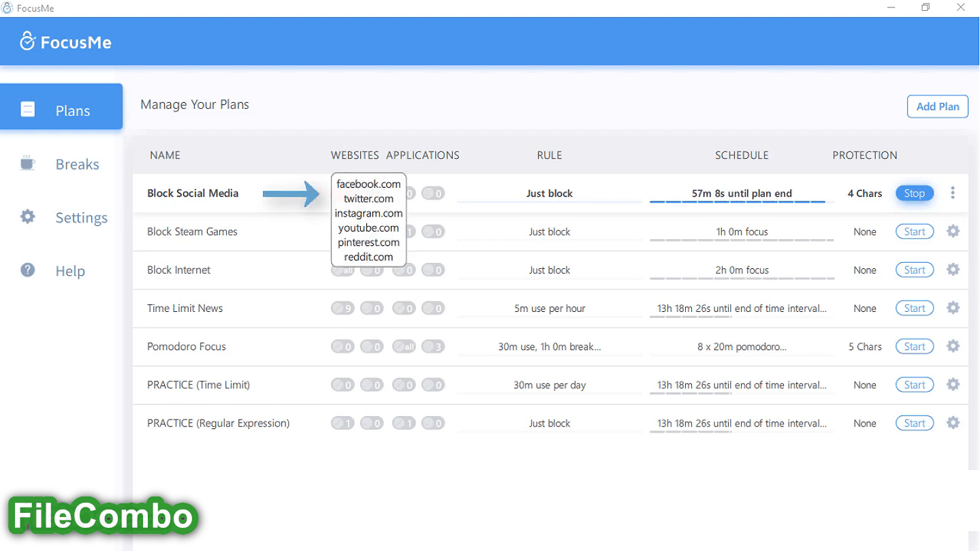This screenshot has height=551, width=980.
Task: Close the FocusMe window
Action: point(960,8)
